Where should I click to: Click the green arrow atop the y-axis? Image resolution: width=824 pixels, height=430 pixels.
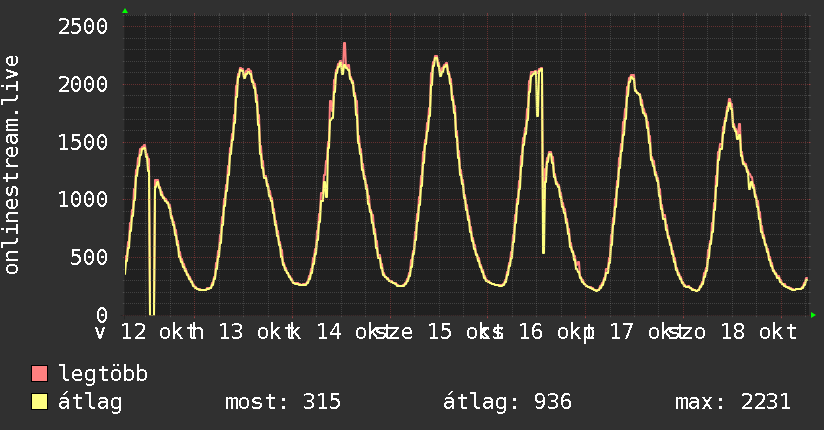coord(125,11)
